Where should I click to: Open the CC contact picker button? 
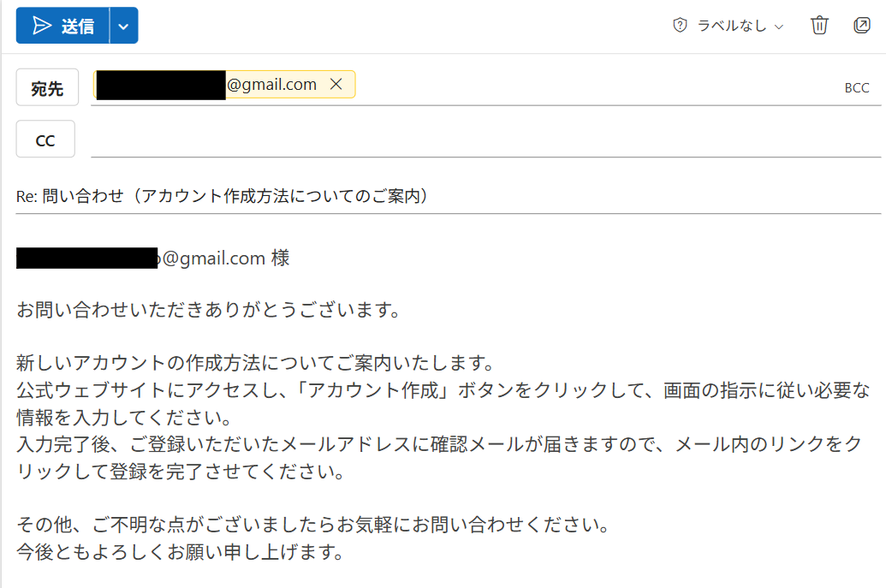pyautogui.click(x=45, y=140)
